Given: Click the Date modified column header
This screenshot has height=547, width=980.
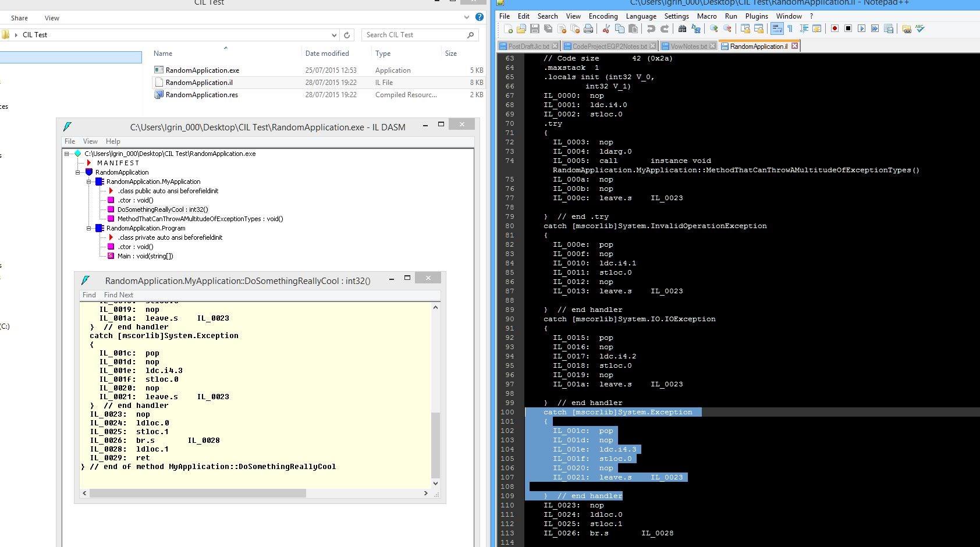Looking at the screenshot, I should click(327, 54).
